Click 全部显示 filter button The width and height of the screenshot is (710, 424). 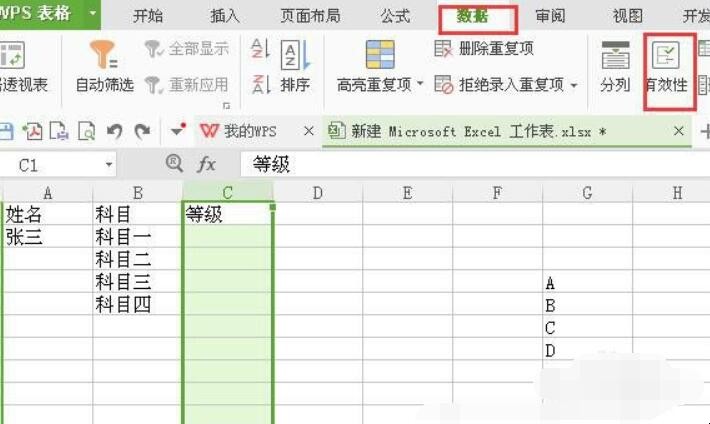coord(187,49)
